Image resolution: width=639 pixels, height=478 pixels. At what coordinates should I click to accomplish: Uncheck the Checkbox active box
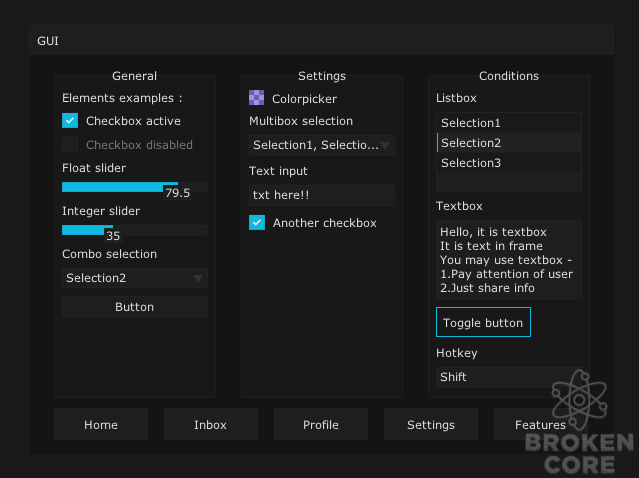(x=70, y=121)
